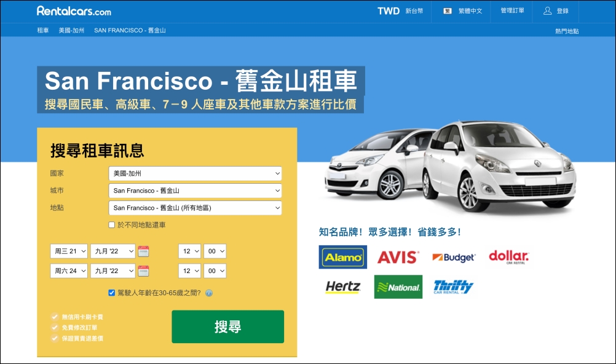Image resolution: width=616 pixels, height=364 pixels.
Task: Enable 於不同地點還車 checkbox
Action: pyautogui.click(x=111, y=225)
